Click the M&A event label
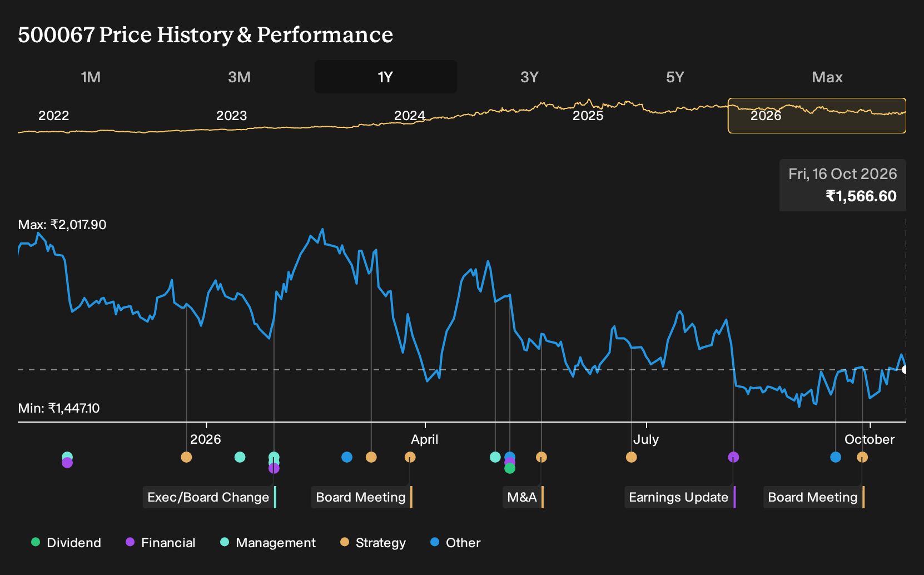 point(523,497)
